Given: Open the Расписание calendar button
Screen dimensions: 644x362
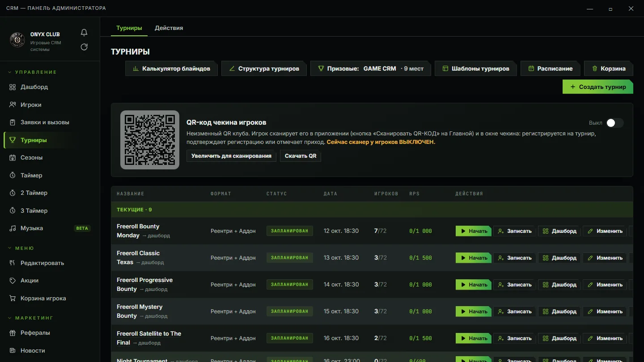Looking at the screenshot, I should click(550, 68).
